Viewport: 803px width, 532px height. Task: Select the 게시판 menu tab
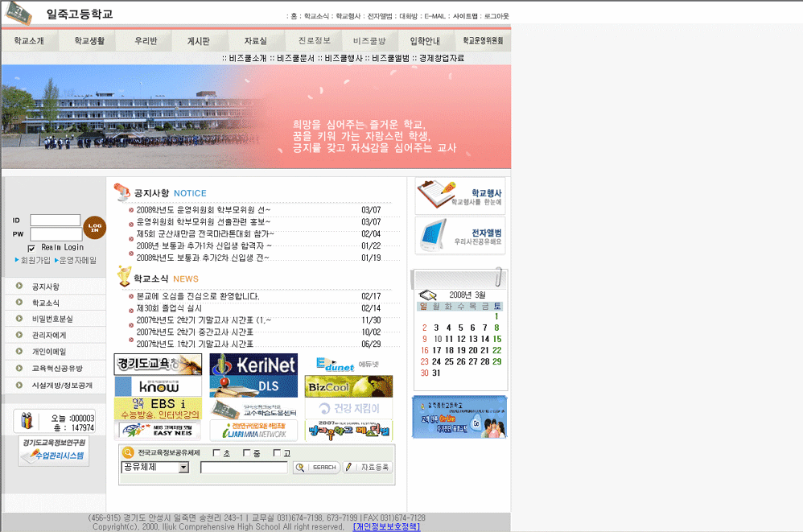(198, 40)
